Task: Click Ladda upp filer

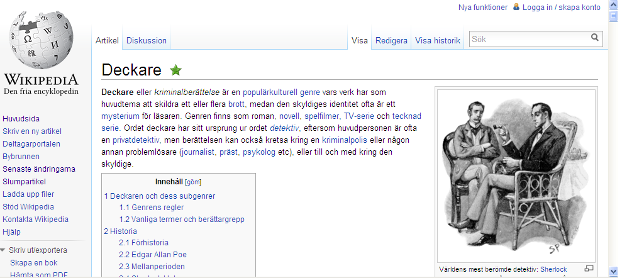Action: (28, 194)
